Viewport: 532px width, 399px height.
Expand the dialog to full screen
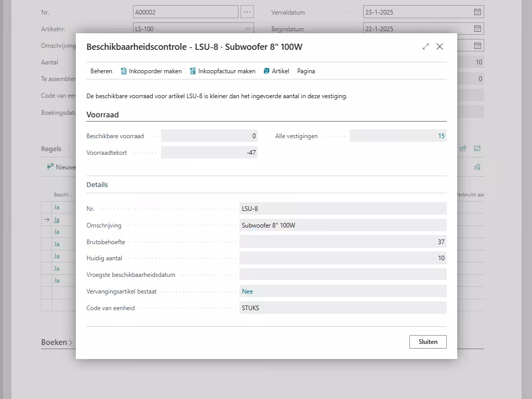point(425,47)
